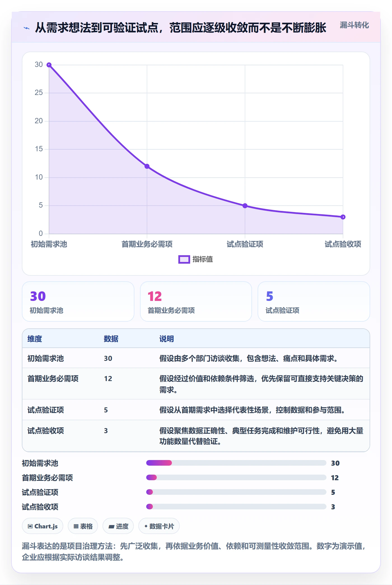Click the 说明 column header

coord(167,339)
